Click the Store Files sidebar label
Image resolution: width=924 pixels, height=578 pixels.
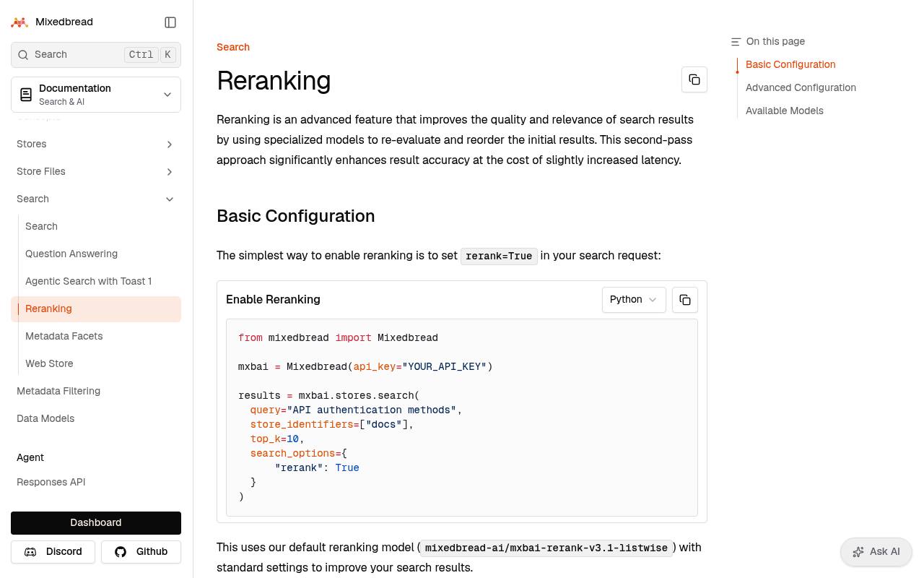click(x=40, y=172)
